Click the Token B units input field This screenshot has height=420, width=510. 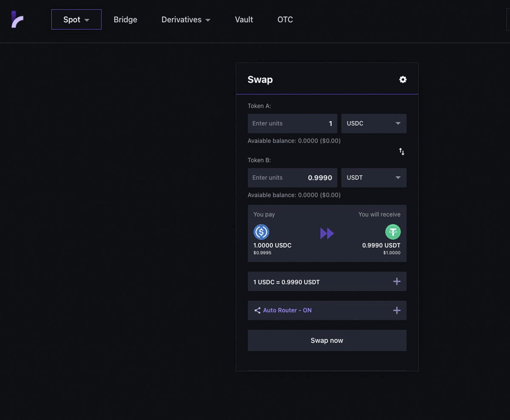(x=292, y=178)
